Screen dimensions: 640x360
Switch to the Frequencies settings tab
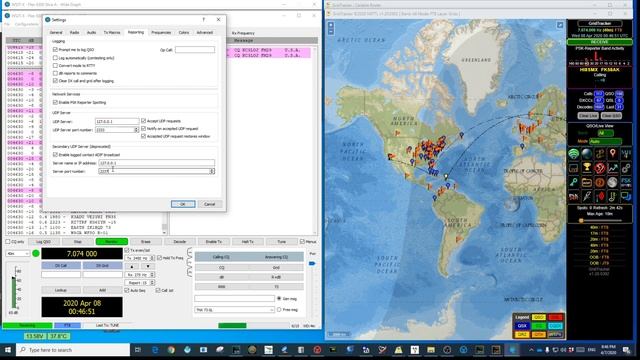coord(161,32)
